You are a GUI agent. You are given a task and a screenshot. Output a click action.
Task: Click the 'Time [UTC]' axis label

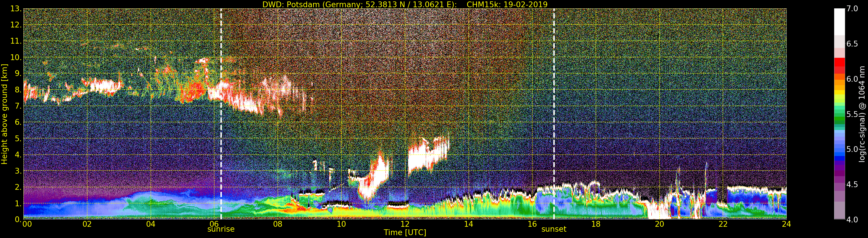[x=405, y=233]
